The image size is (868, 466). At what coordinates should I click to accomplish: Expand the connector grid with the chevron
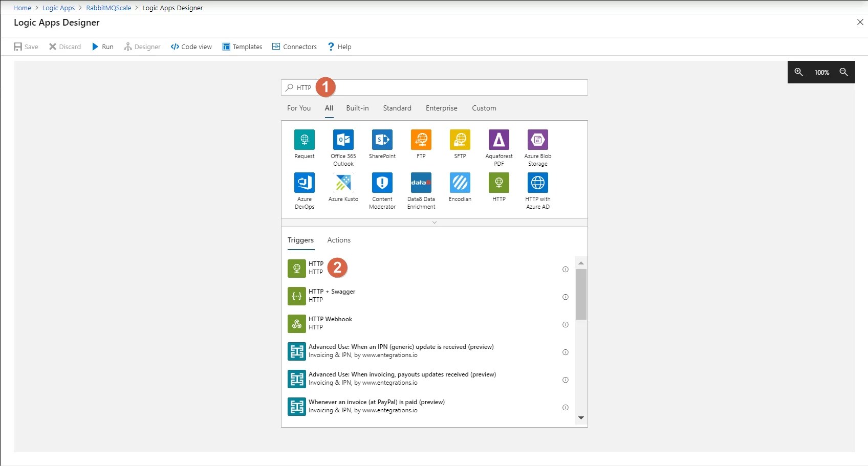click(434, 223)
